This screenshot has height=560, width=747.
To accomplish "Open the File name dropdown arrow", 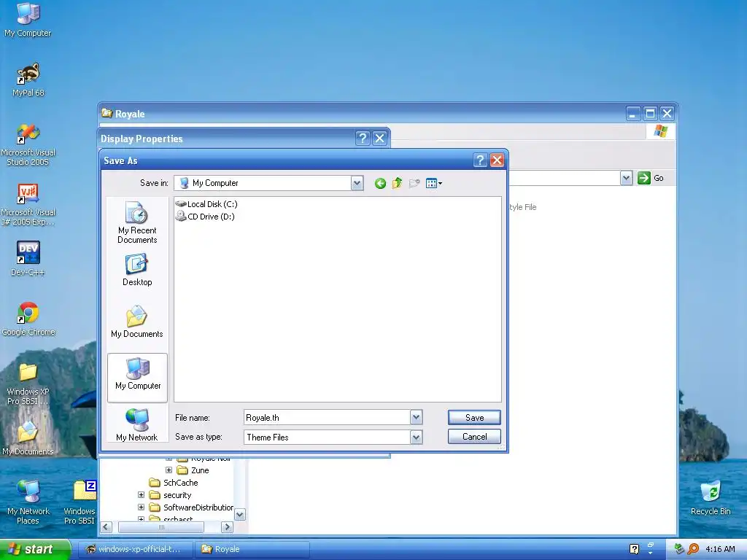I will (416, 418).
